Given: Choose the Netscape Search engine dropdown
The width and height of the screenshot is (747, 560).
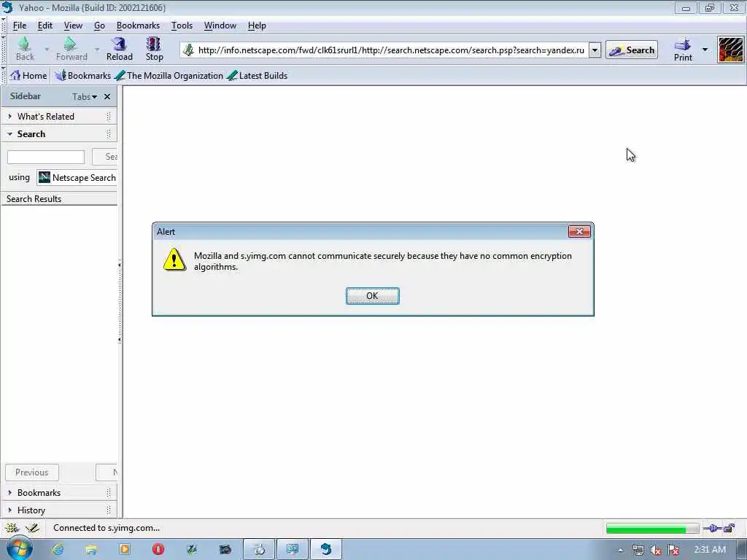Looking at the screenshot, I should [77, 177].
